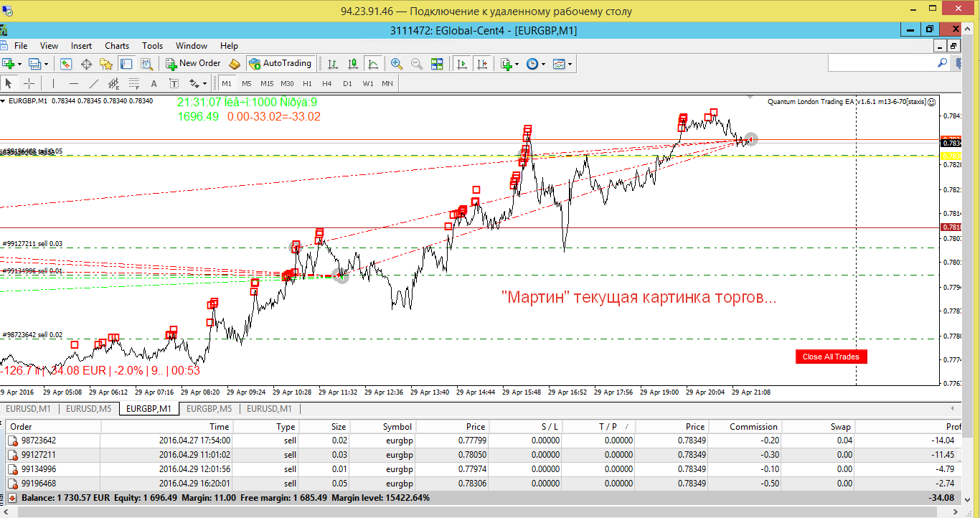The width and height of the screenshot is (980, 518).
Task: Expand the Indicators dropdown arrow
Action: click(517, 64)
